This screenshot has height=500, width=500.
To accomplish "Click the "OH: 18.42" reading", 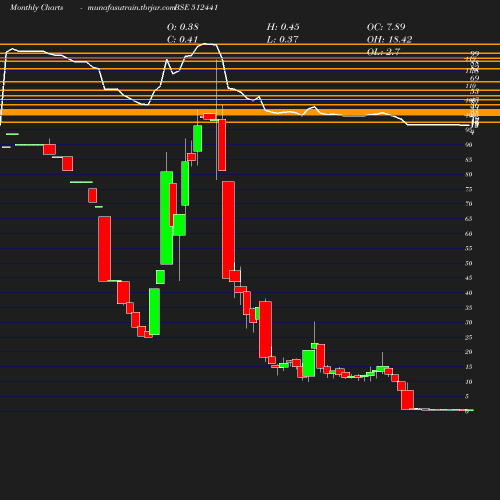I will coord(389,39).
